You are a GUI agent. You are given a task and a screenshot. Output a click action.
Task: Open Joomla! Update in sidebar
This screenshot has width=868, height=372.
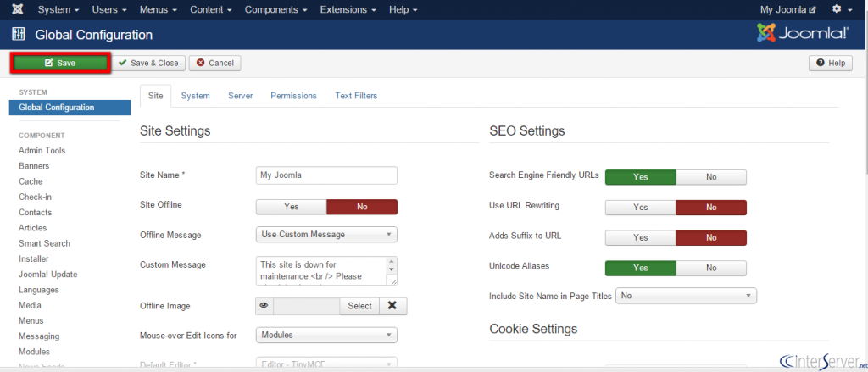tap(48, 275)
